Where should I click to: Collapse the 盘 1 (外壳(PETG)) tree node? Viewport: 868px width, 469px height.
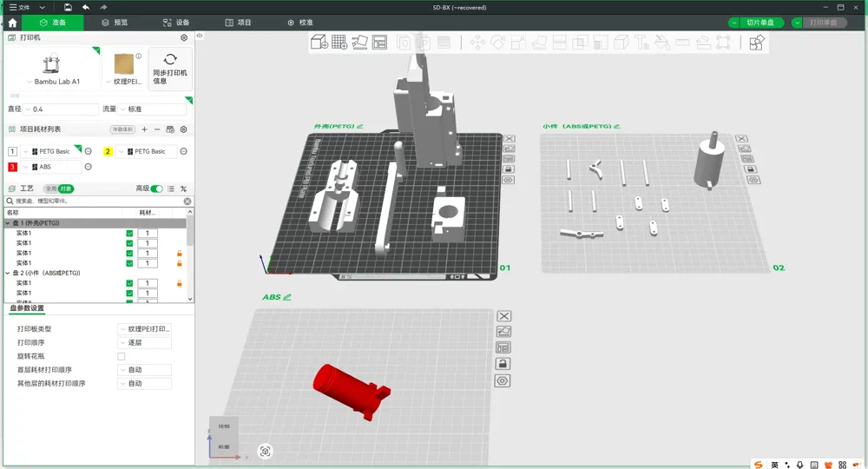[8, 223]
